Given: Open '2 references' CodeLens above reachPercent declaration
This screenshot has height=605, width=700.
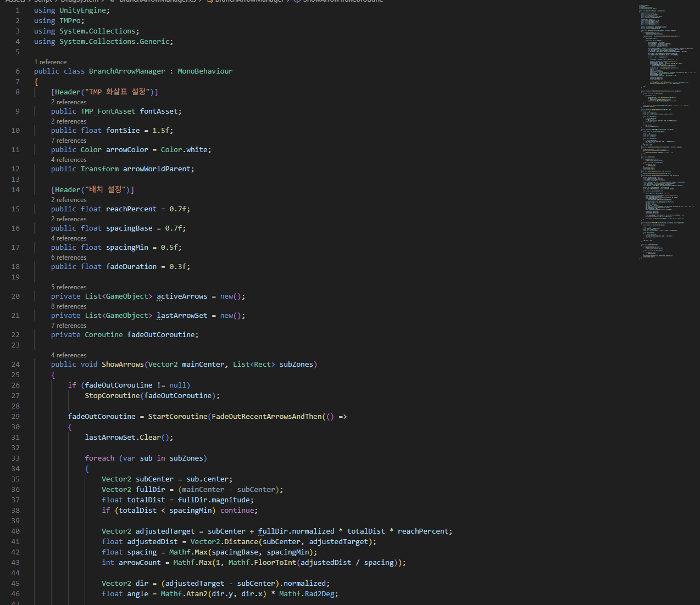Looking at the screenshot, I should pyautogui.click(x=69, y=200).
